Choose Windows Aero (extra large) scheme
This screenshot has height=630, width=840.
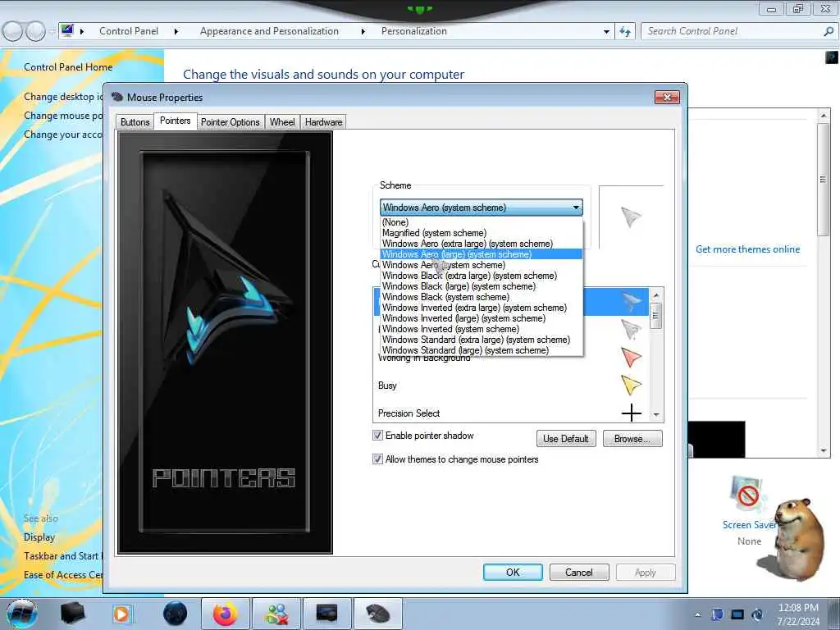point(481,244)
